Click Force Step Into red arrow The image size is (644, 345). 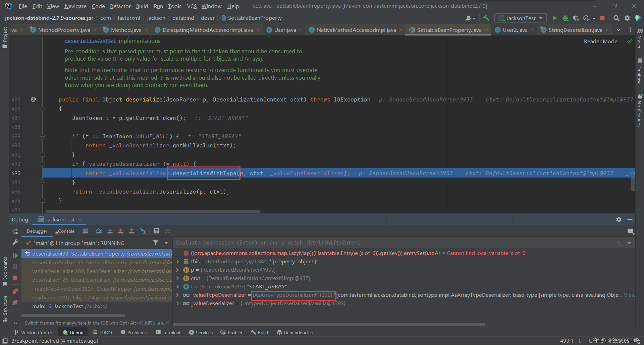121,231
